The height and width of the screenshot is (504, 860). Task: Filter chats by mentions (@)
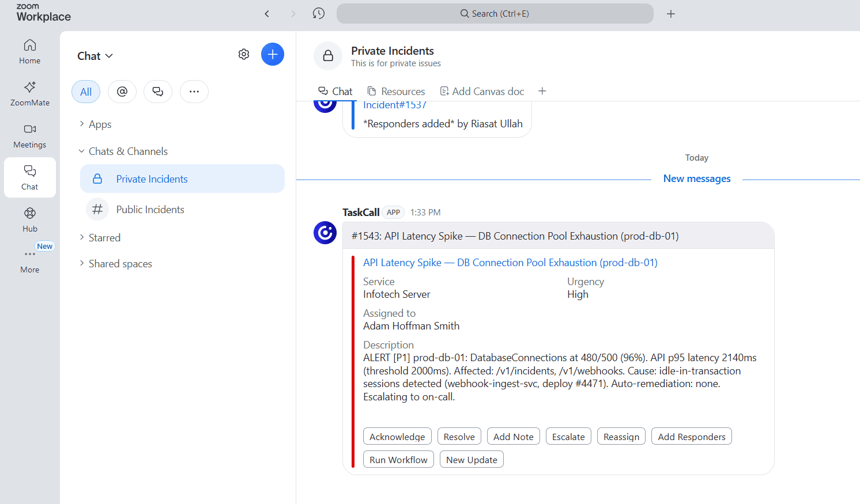click(122, 92)
